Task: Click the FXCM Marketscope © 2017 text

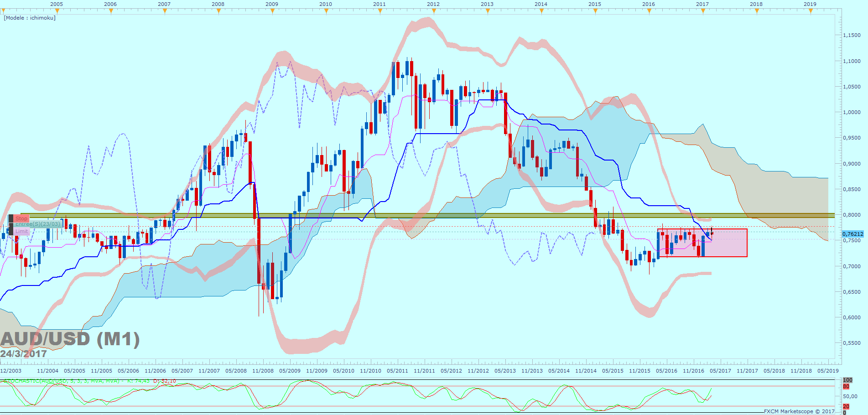Action: tap(799, 411)
